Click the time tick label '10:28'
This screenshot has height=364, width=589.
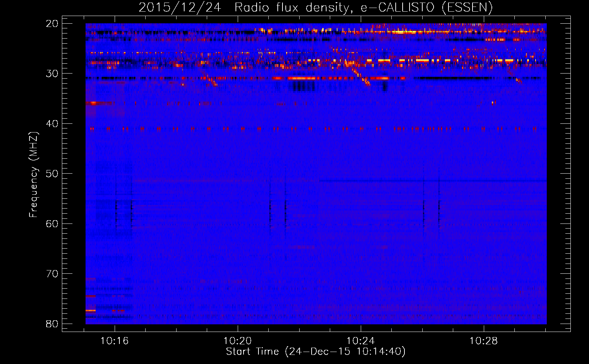click(x=484, y=341)
